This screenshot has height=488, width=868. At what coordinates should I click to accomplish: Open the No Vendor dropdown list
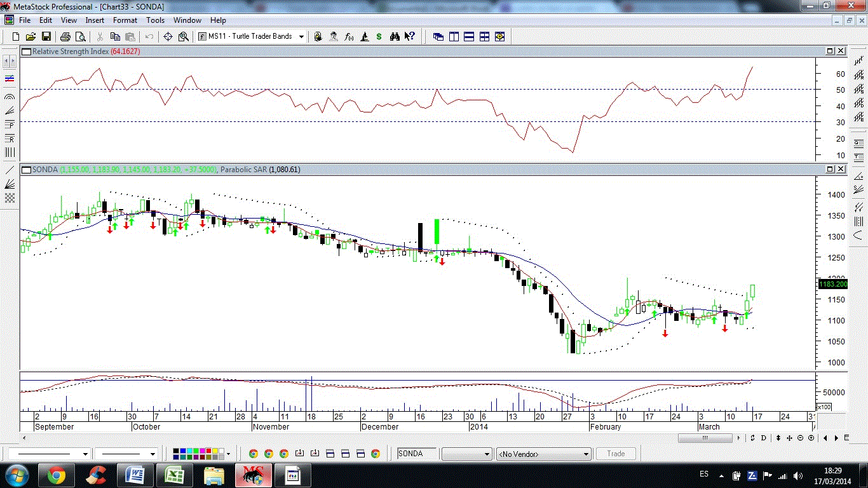586,454
